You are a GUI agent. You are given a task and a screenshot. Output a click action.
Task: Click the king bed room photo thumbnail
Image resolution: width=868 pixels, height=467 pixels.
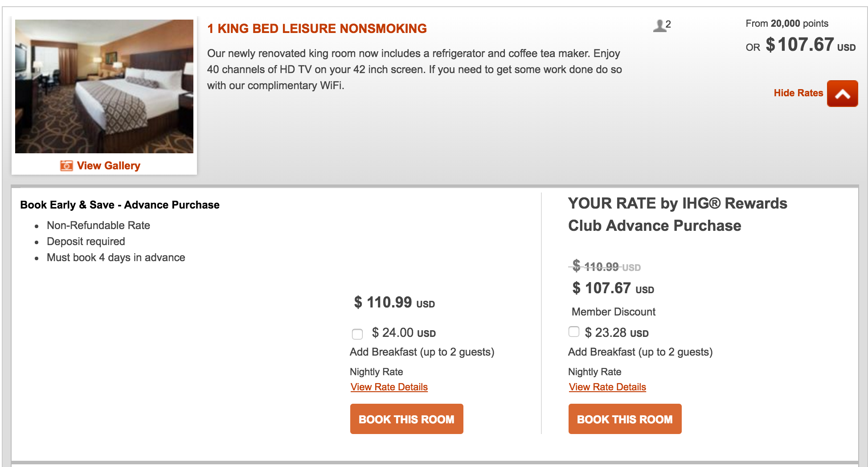pyautogui.click(x=104, y=86)
